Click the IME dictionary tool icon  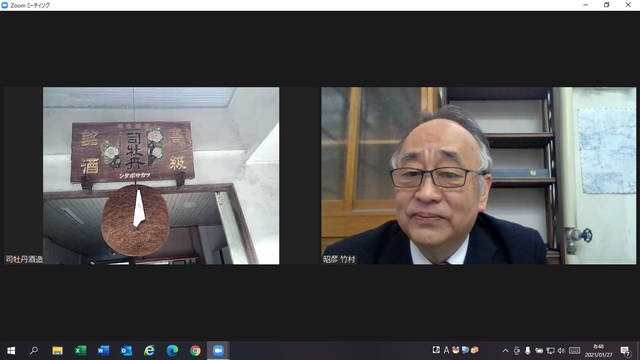click(x=465, y=350)
